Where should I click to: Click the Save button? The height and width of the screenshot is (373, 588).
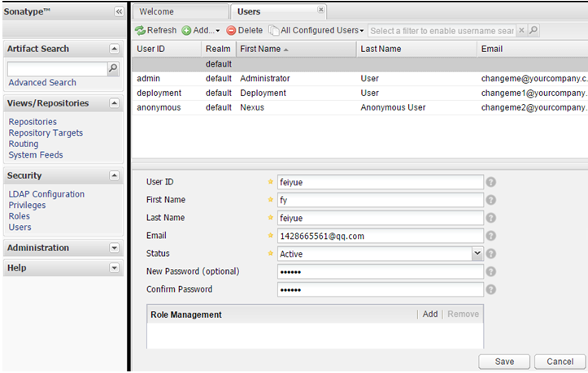(x=504, y=362)
